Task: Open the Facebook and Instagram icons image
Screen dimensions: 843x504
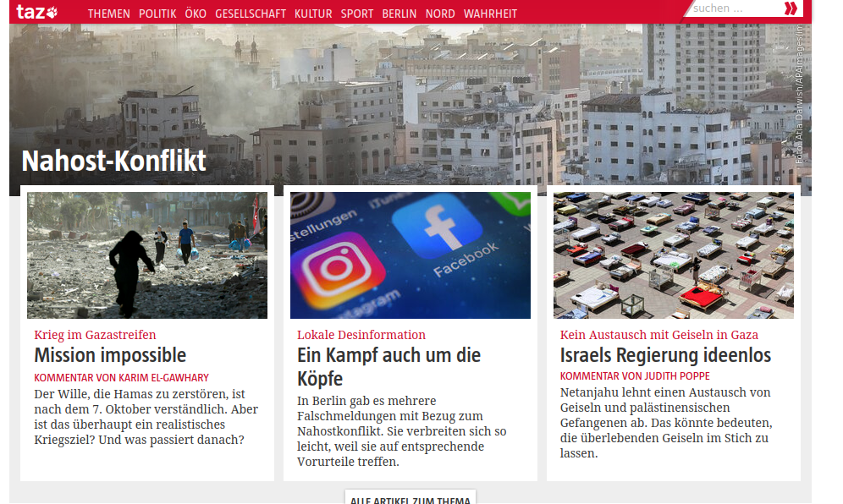Action: tap(410, 255)
